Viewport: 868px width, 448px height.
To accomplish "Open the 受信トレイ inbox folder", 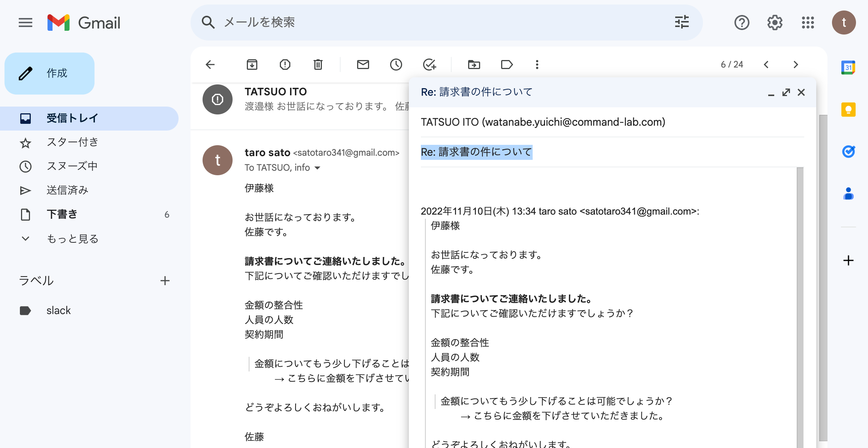I will 89,119.
